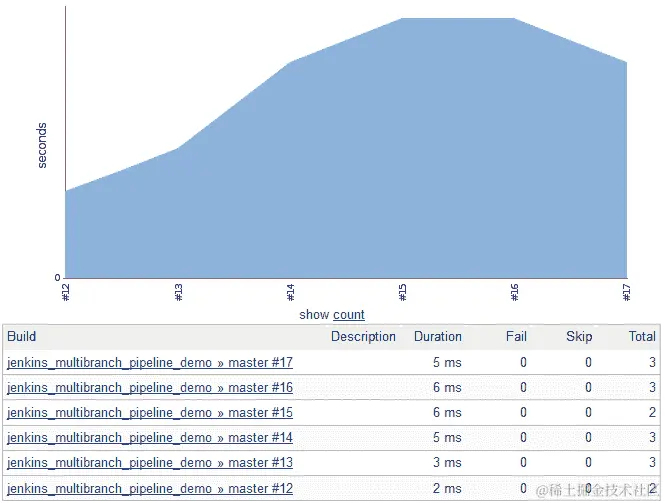Open build master #16 link
The height and width of the screenshot is (503, 665).
[150, 388]
